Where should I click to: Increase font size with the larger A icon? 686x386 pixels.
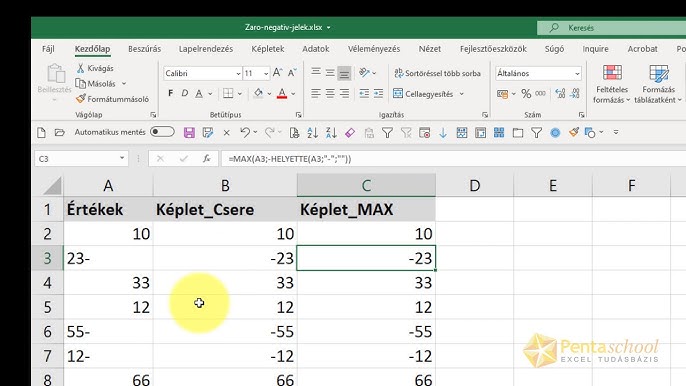coord(277,73)
